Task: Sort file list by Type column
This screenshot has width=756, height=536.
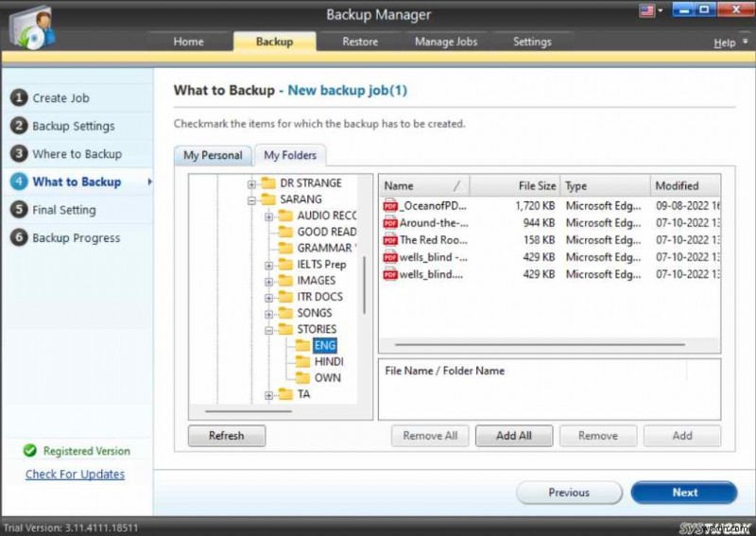Action: pyautogui.click(x=605, y=185)
